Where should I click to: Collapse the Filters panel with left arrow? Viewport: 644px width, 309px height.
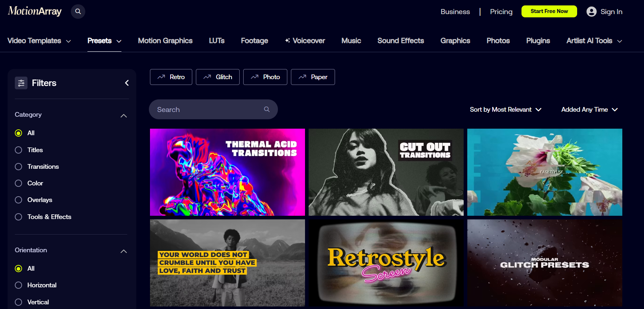(x=127, y=83)
